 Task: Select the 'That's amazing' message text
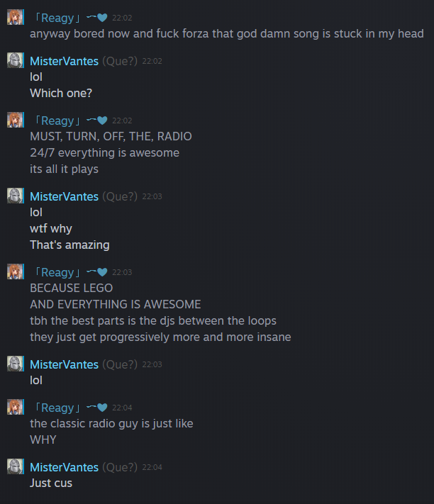click(x=69, y=245)
